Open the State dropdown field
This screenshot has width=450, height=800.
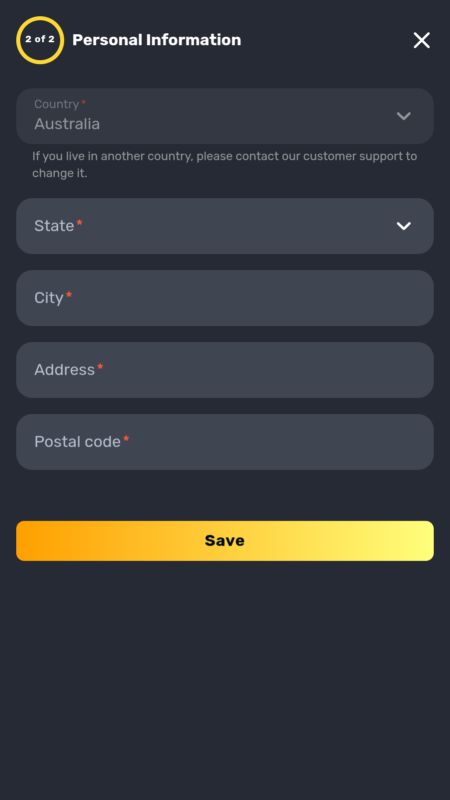click(225, 226)
